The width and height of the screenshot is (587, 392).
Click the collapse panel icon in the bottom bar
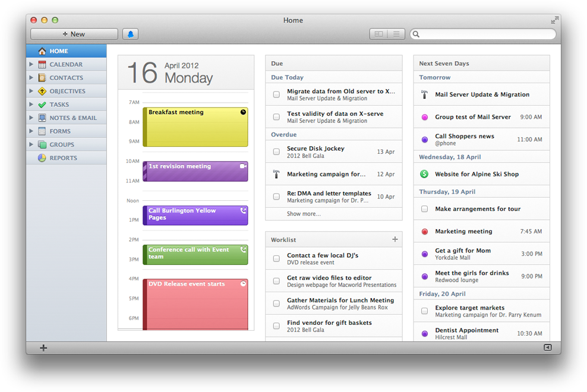click(x=547, y=347)
